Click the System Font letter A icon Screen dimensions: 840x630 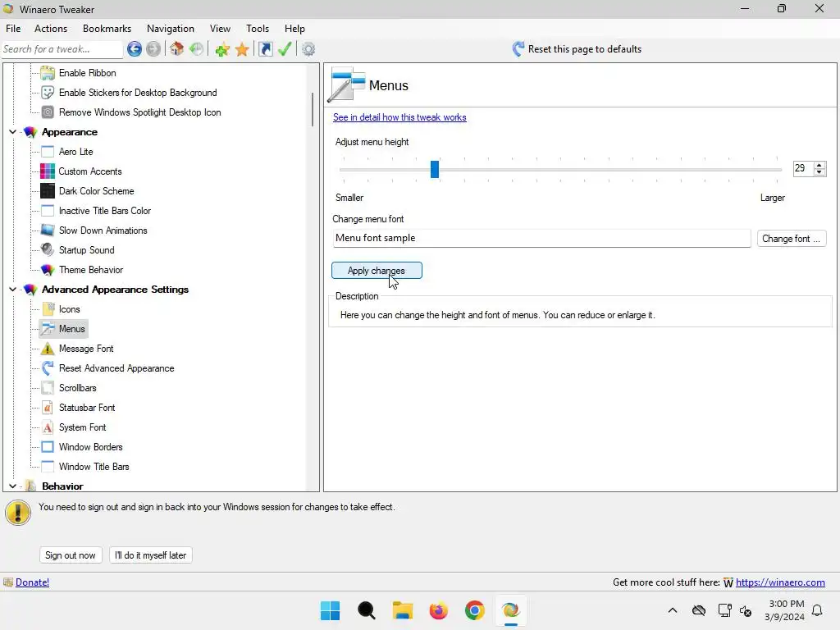(48, 427)
